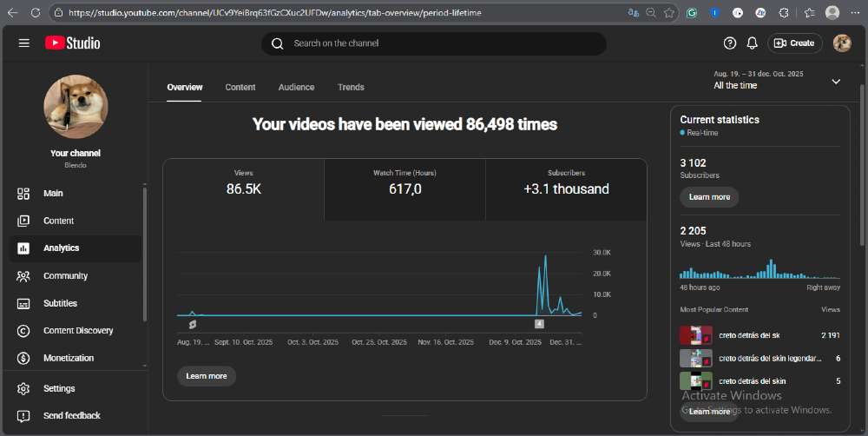Click the Create button
The width and height of the screenshot is (868, 436).
coord(793,43)
